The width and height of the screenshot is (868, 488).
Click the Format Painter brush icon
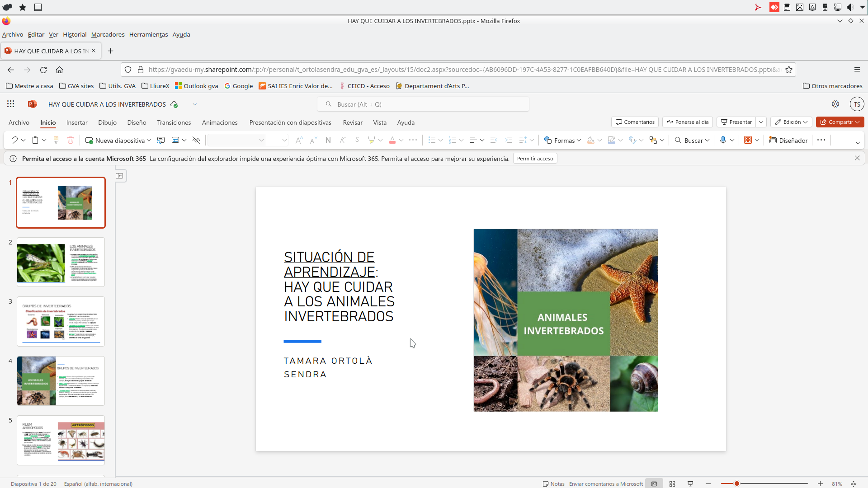pyautogui.click(x=56, y=140)
